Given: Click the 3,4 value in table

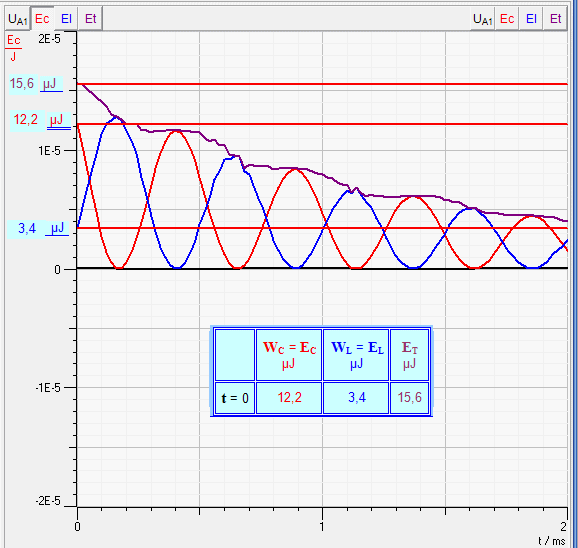Looking at the screenshot, I should 356,398.
